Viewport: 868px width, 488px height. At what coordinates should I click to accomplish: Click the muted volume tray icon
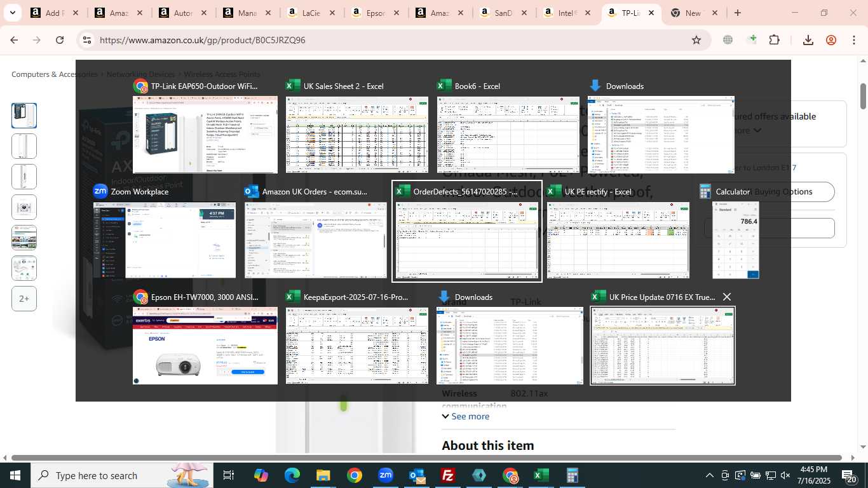point(785,475)
